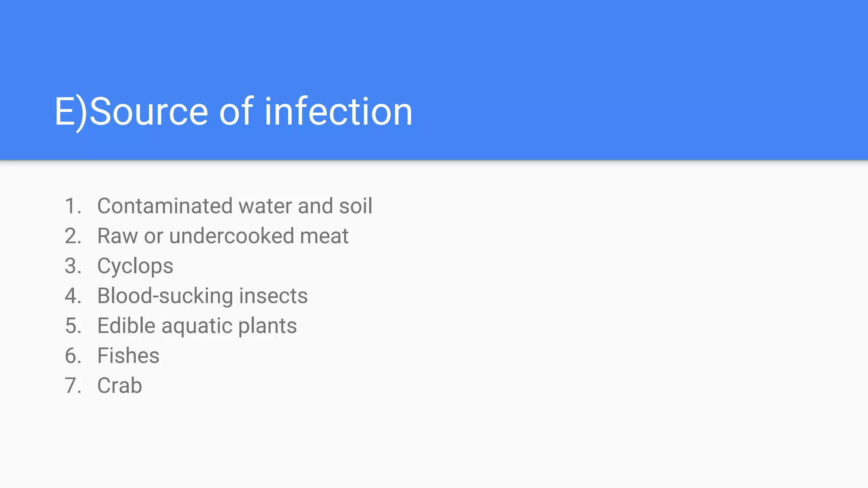Click list number 2 beside Raw meat
This screenshot has width=868, height=488.
pos(73,236)
